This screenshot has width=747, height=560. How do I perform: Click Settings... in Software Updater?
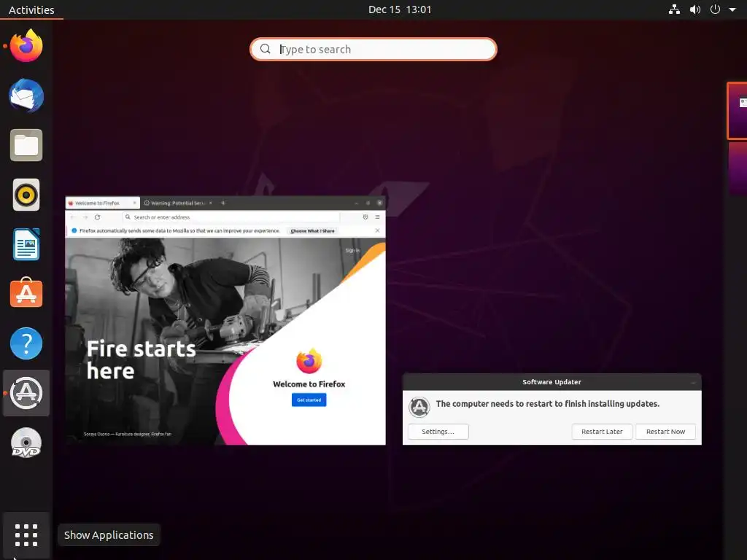click(x=438, y=432)
